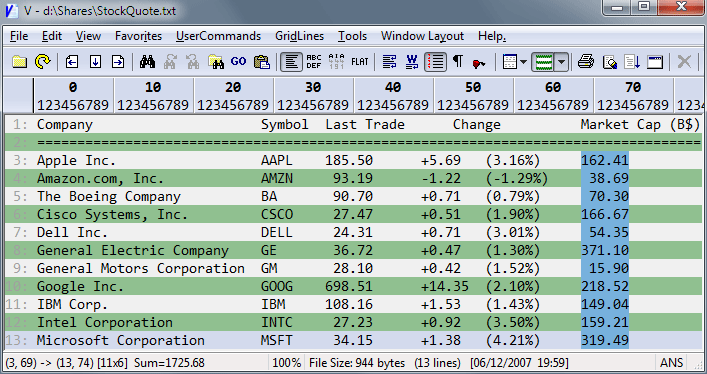This screenshot has height=374, width=707.
Task: Click Microsoft Corporation text
Action: (x=121, y=341)
